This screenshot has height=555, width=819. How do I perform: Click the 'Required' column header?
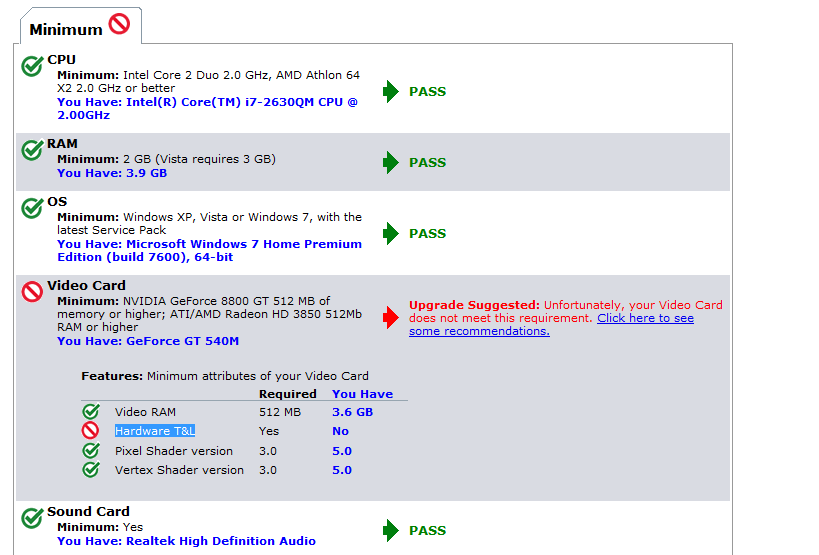click(x=288, y=394)
